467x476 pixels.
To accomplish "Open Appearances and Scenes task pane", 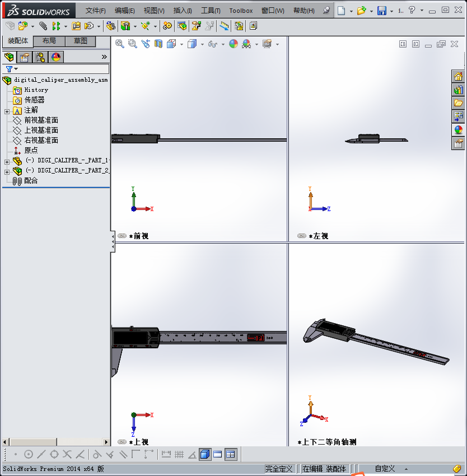I will (458, 130).
